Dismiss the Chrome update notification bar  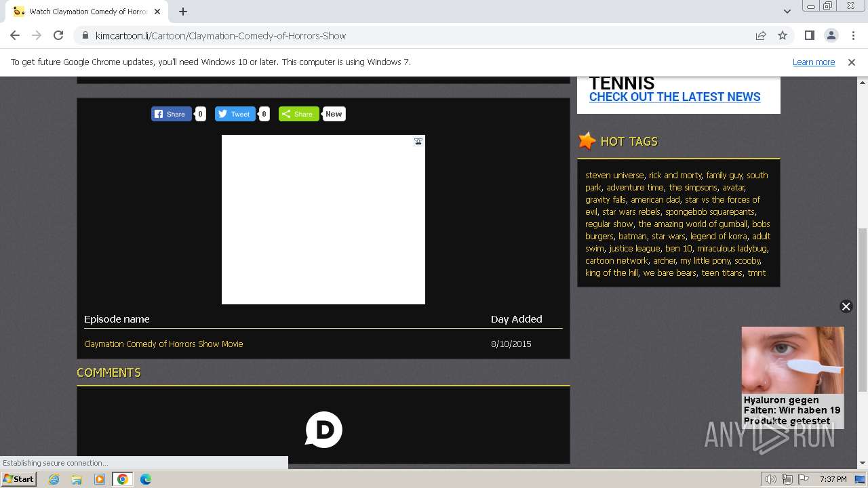(852, 62)
